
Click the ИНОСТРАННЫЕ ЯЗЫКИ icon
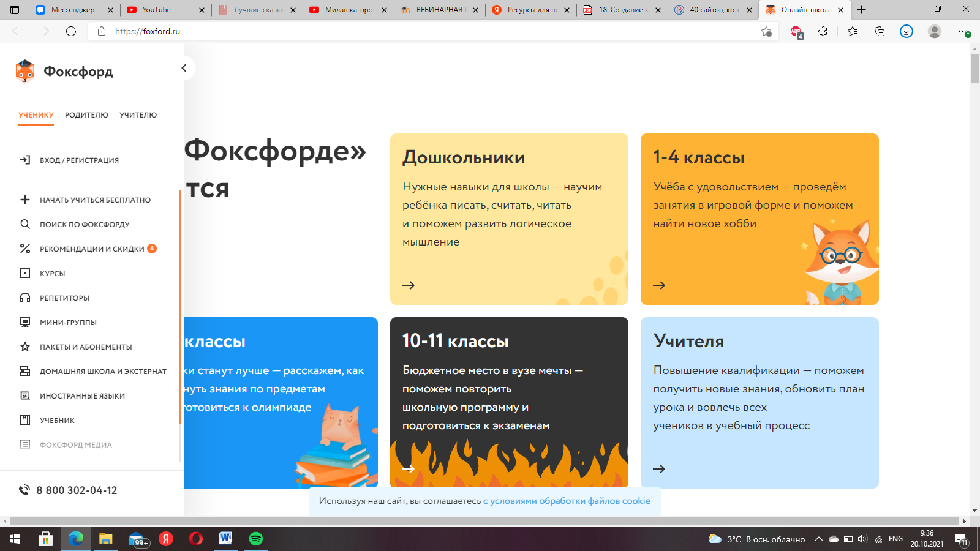pos(25,395)
